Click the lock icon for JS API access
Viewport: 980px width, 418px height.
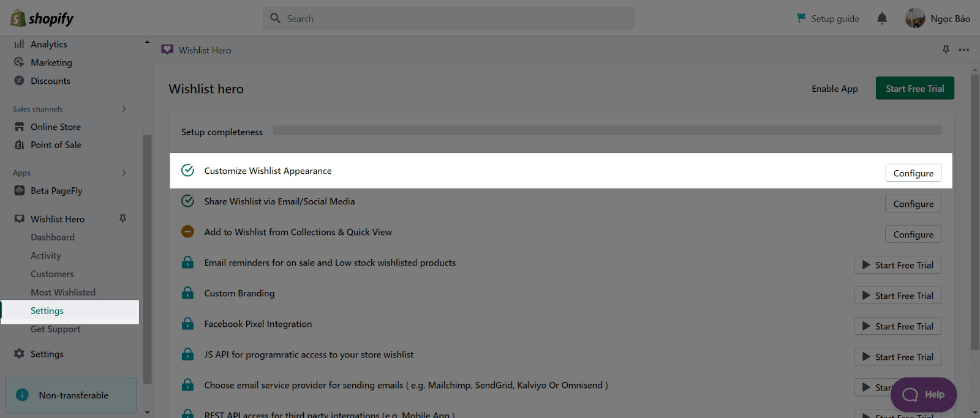[x=188, y=354]
